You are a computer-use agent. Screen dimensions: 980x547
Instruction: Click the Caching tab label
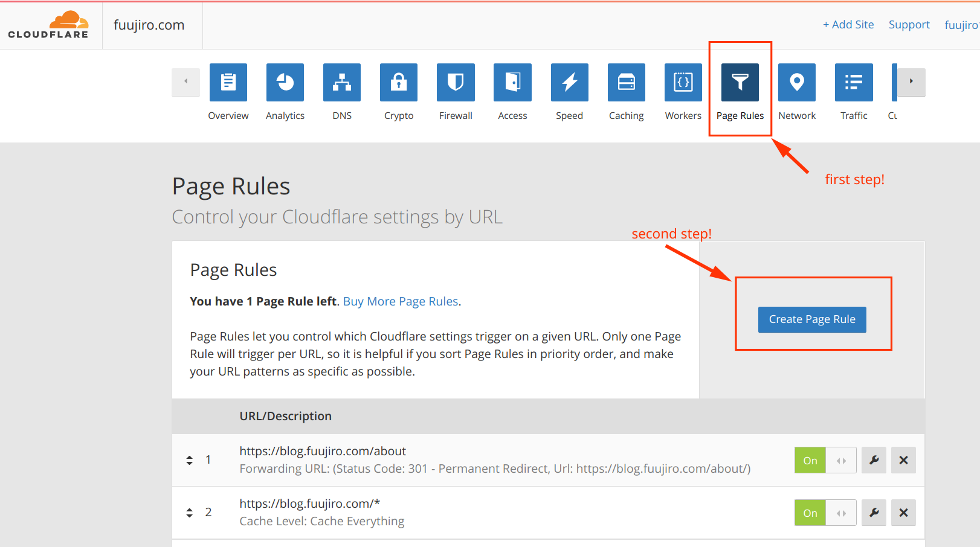627,115
